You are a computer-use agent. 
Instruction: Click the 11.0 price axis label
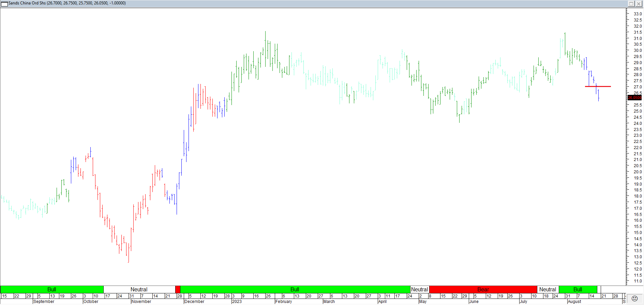(x=638, y=281)
